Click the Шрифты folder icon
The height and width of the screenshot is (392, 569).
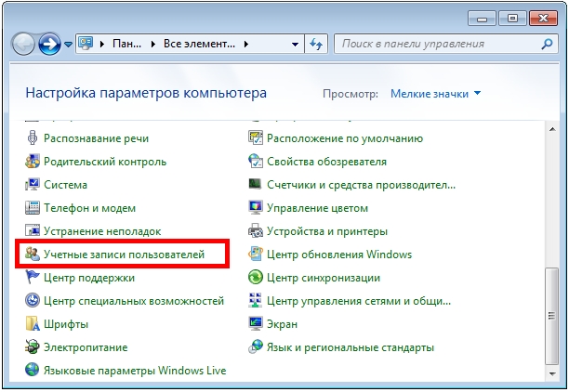(x=33, y=324)
